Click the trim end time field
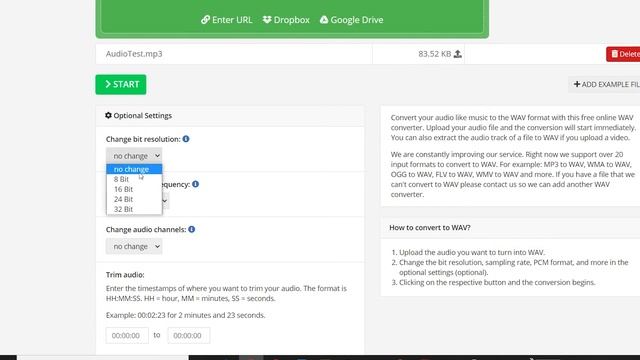640x360 pixels. (x=189, y=336)
